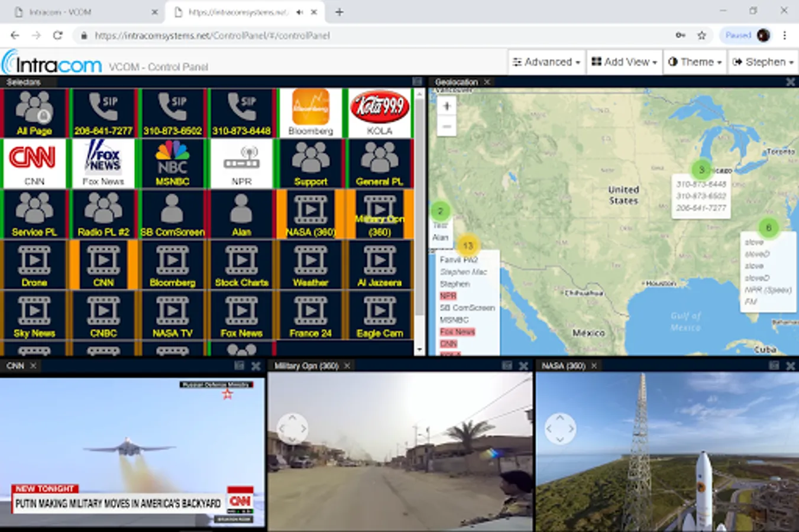Select the MSNBC selector tile
Viewport: 799px width, 532px height.
[x=173, y=164]
